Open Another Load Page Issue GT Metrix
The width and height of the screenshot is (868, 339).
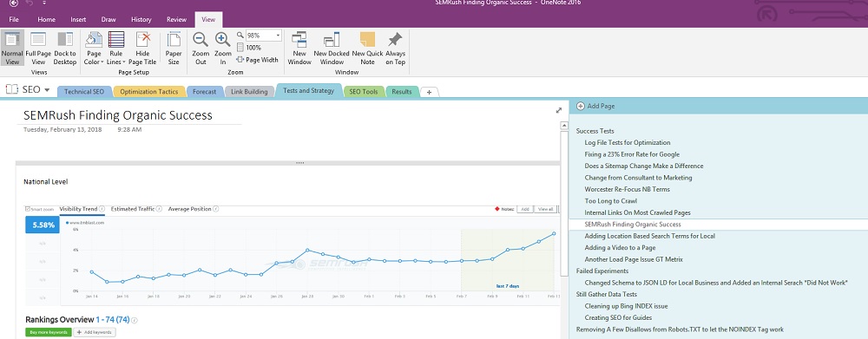(x=634, y=259)
